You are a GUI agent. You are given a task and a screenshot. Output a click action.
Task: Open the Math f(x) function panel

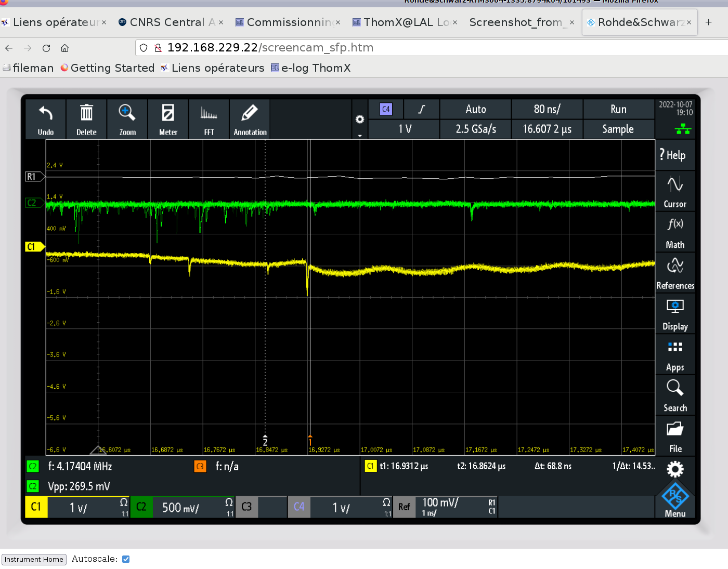click(675, 232)
